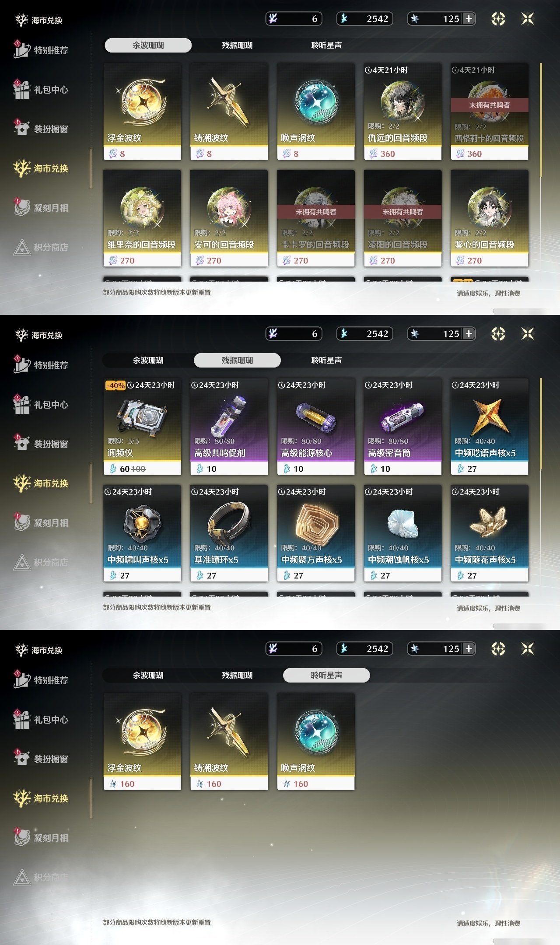This screenshot has width=560, height=945.
Task: Click the highlighted 聆听星声 tab
Action: coord(326,675)
